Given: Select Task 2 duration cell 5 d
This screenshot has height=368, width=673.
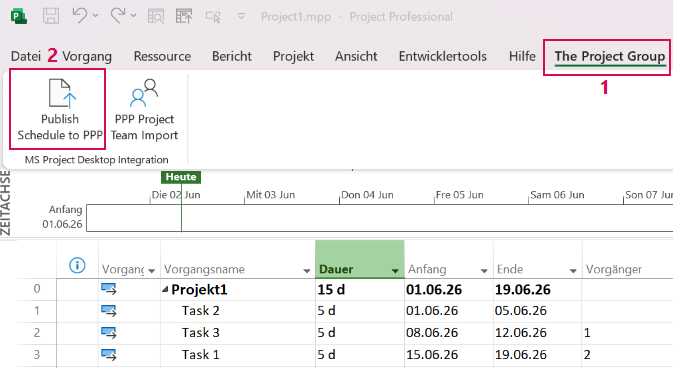Looking at the screenshot, I should point(360,311).
